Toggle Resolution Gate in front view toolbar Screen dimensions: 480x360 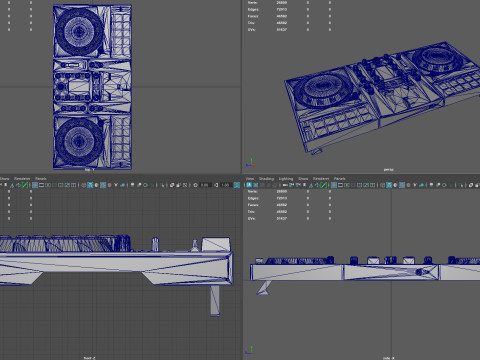48,185
